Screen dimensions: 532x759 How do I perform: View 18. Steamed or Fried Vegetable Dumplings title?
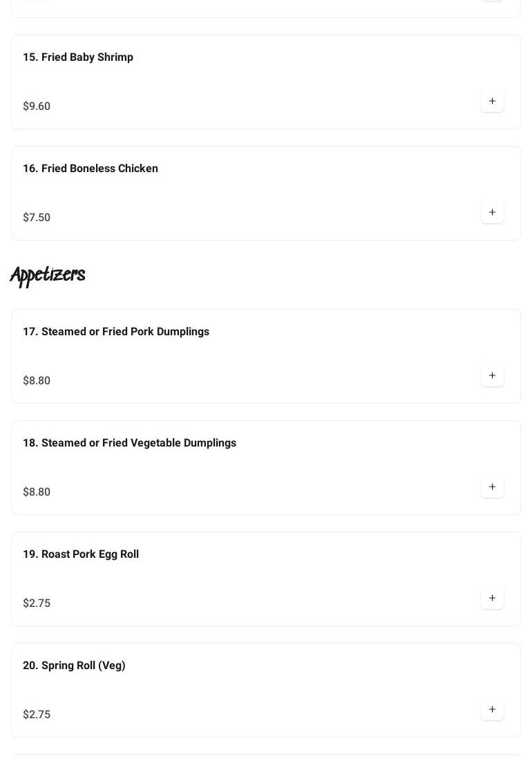click(x=129, y=443)
